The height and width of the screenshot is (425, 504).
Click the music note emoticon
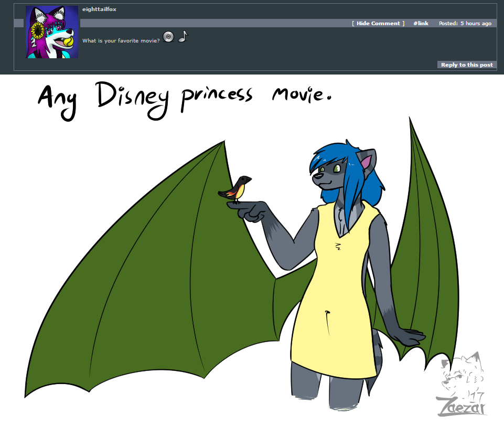pyautogui.click(x=183, y=36)
